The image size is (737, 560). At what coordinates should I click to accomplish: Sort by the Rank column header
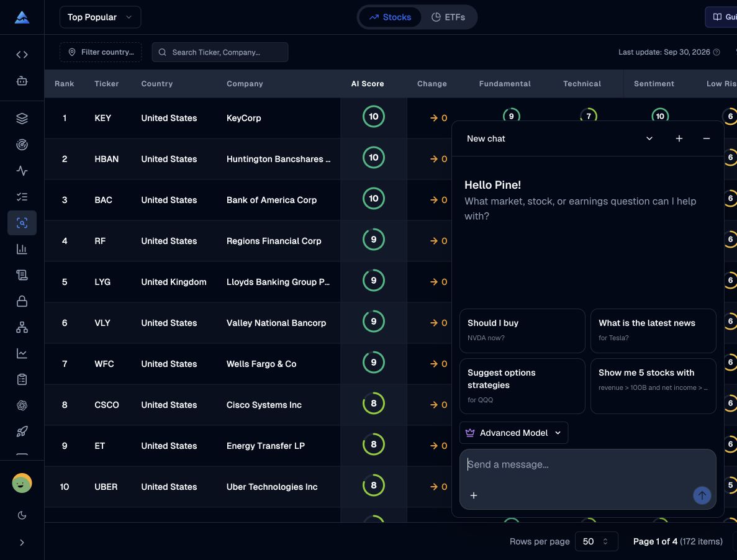[x=65, y=84]
